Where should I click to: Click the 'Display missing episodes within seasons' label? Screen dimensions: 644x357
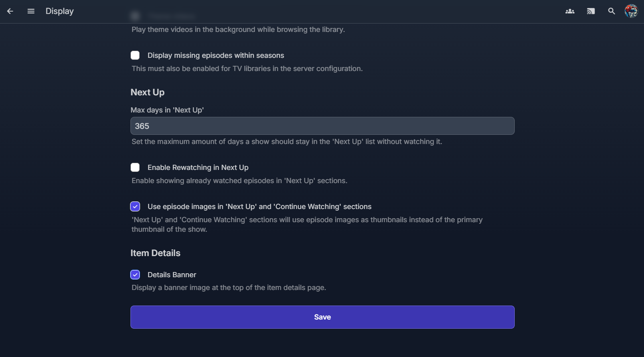pos(215,55)
